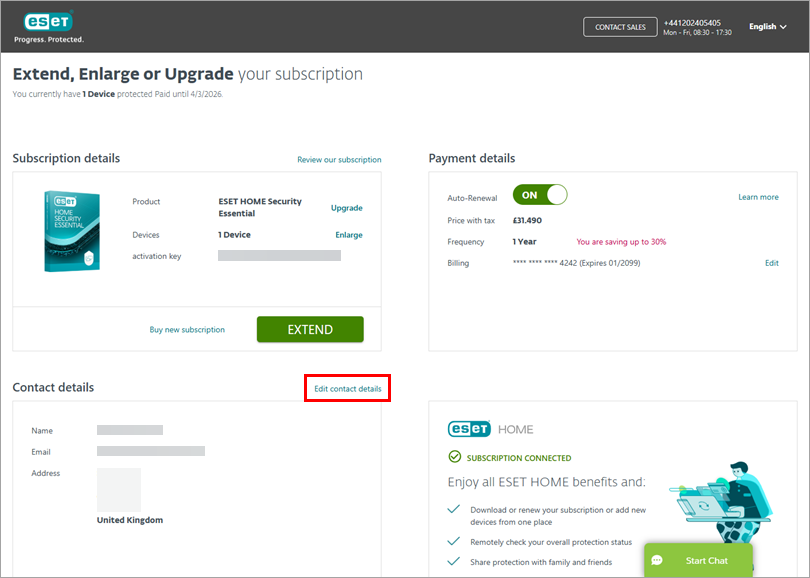This screenshot has height=578, width=810.
Task: Turn off the Auto-Renewal toggle
Action: 540,195
